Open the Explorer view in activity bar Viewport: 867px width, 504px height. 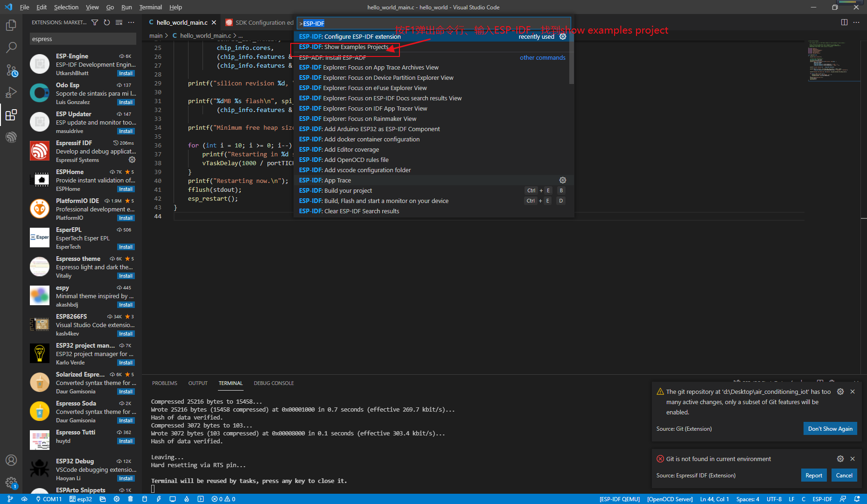11,25
